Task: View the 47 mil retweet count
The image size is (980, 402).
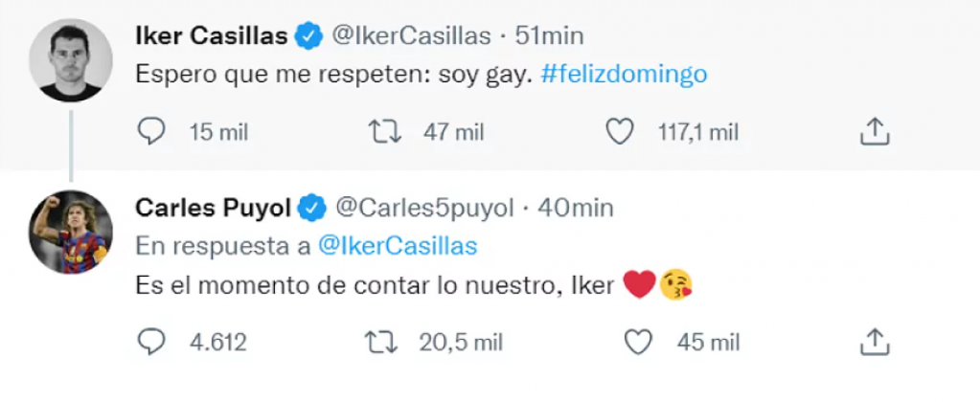Action: tap(453, 133)
